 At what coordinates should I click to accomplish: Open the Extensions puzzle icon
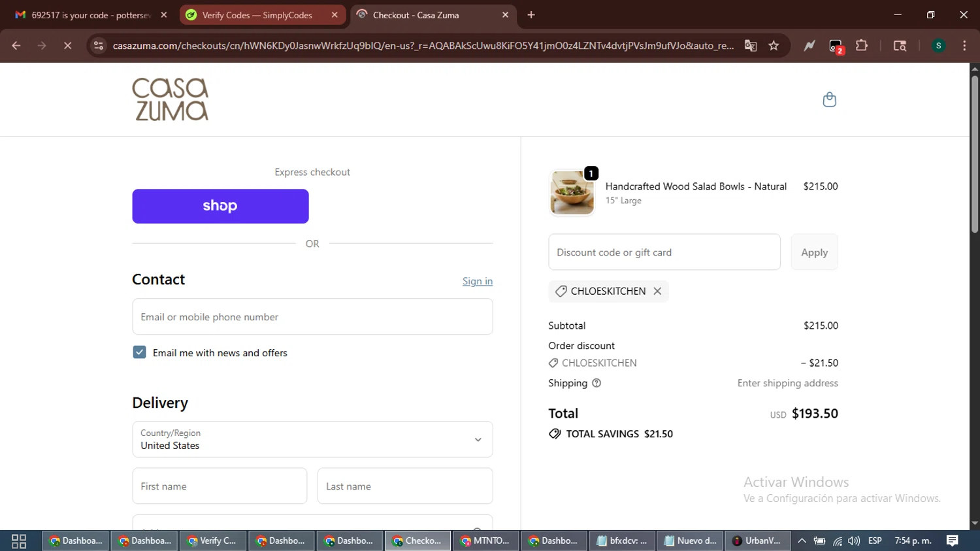862,46
